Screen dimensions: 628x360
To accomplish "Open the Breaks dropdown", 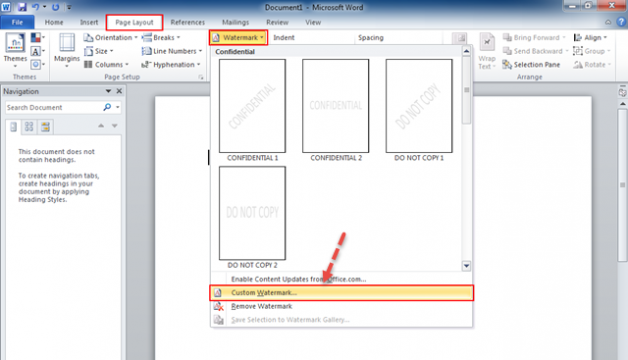I will pyautogui.click(x=161, y=38).
